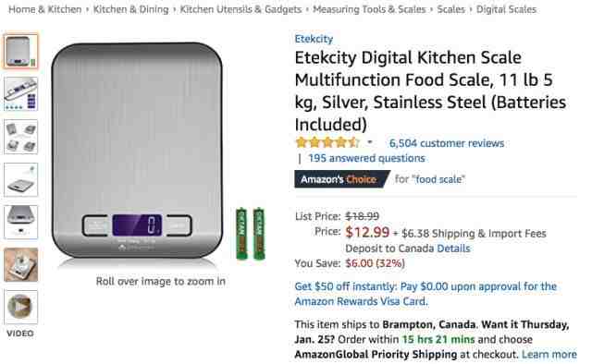Go to Measuring Tools & Scales breadcrumb
Image resolution: width=592 pixels, height=364 pixels.
(x=369, y=9)
